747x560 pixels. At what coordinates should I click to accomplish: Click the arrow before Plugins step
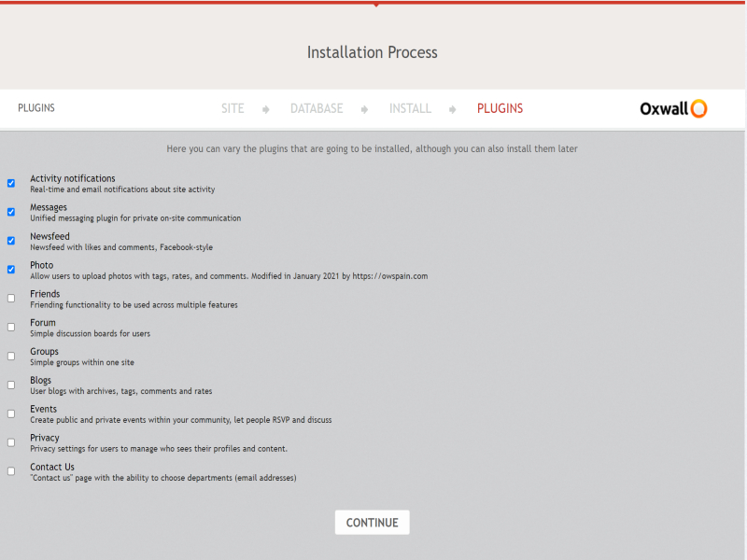(453, 109)
